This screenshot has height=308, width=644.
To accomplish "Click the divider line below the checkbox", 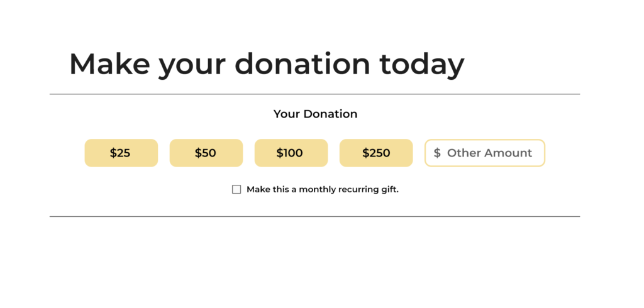I will point(314,216).
